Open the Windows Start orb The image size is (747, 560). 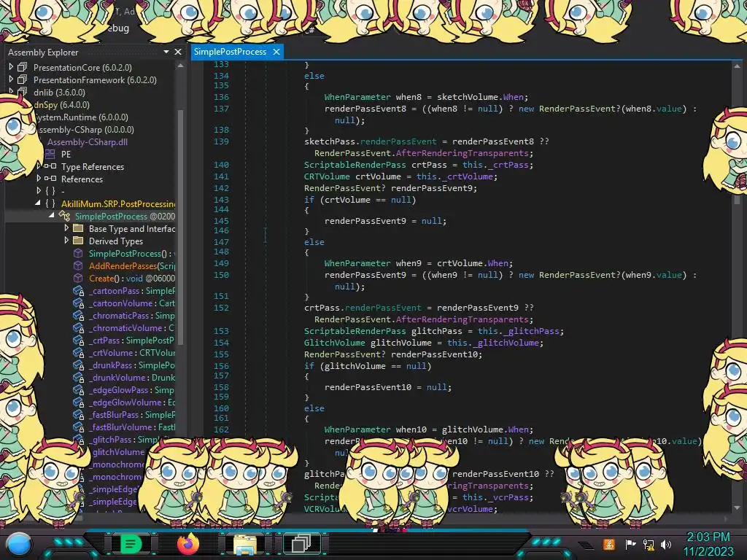pyautogui.click(x=19, y=544)
